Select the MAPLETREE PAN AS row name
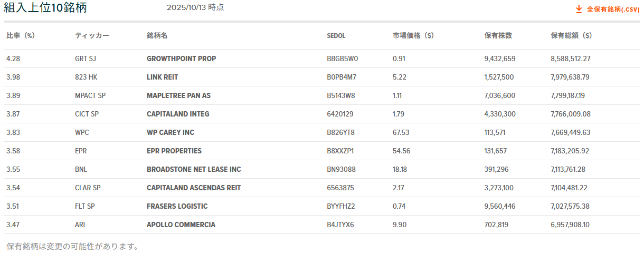644x253 pixels. coord(178,95)
